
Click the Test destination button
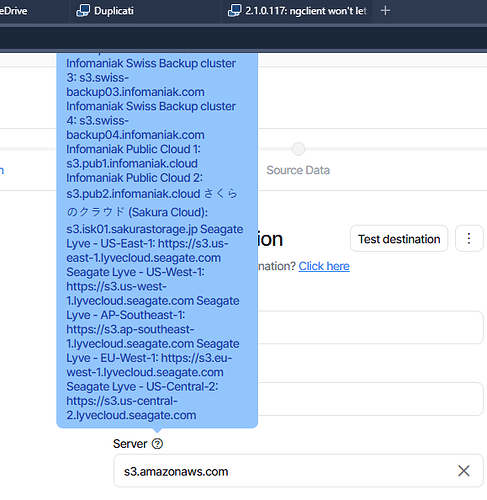[x=399, y=239]
